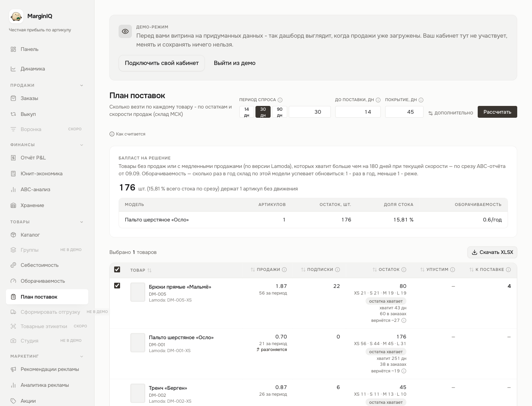Click the Отчёт P&L icon in sidebar

click(13, 158)
